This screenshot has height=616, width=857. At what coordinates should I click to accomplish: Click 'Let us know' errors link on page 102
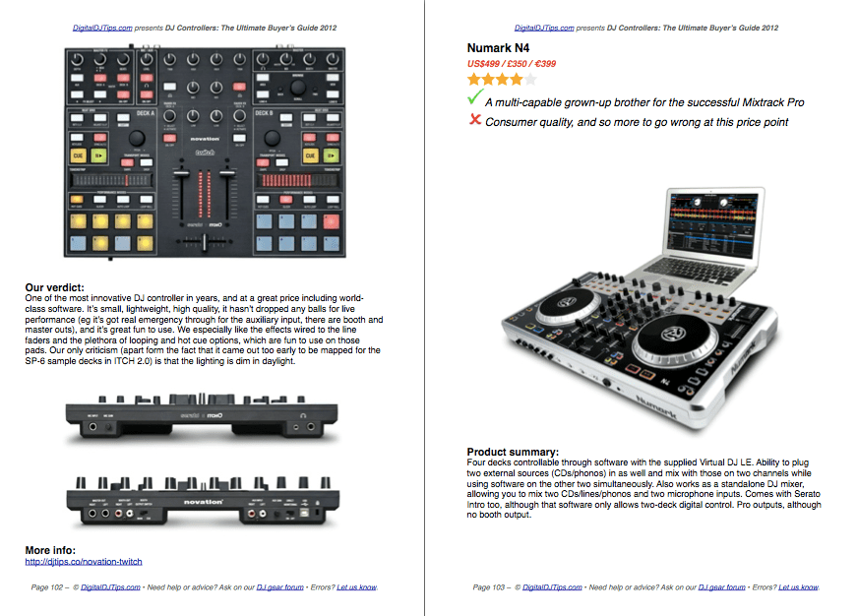click(357, 587)
